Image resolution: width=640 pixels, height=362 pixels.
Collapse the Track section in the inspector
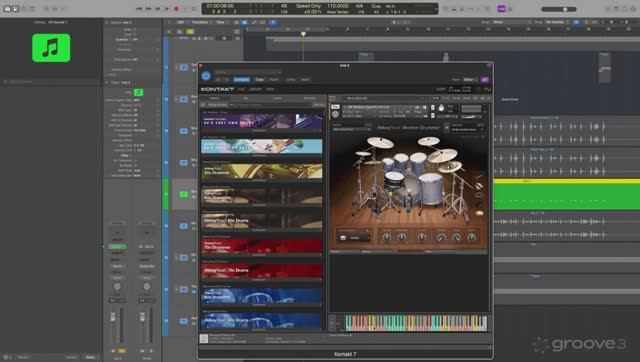click(107, 82)
